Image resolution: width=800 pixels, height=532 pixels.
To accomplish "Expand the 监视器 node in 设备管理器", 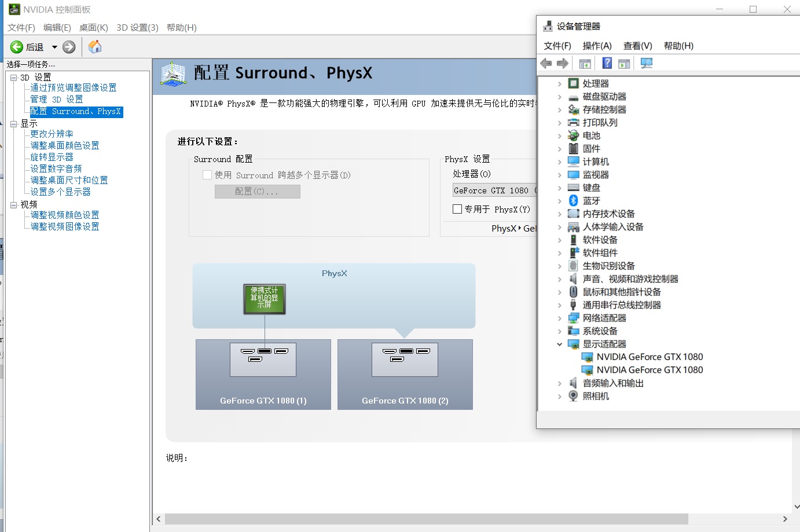I will pos(559,175).
